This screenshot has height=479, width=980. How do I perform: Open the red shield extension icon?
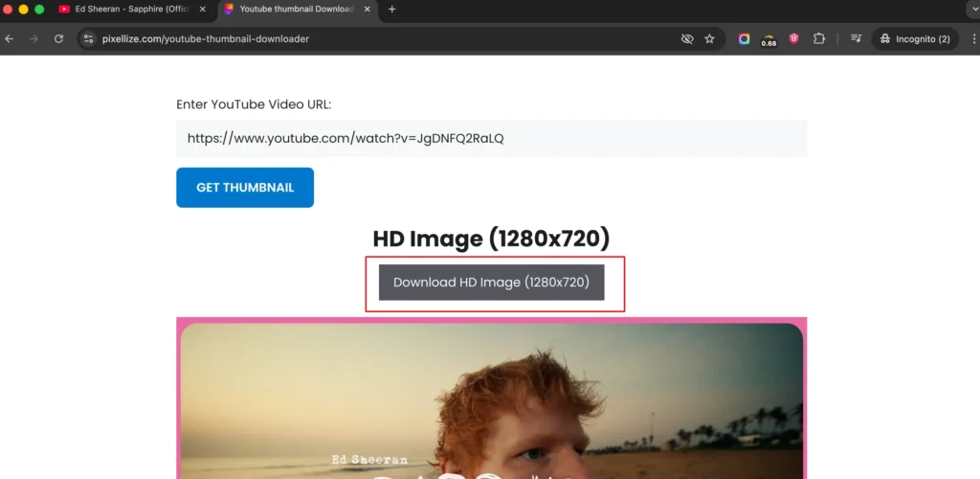pyautogui.click(x=793, y=38)
